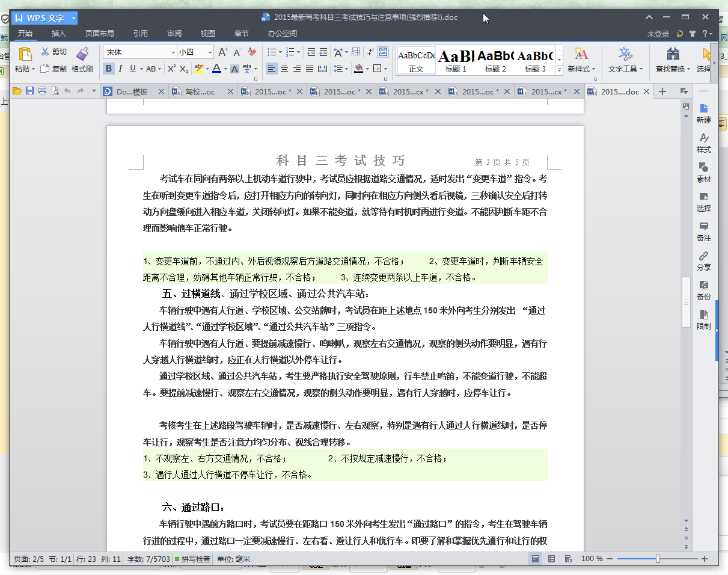Toggle Bold formatting

[x=109, y=69]
